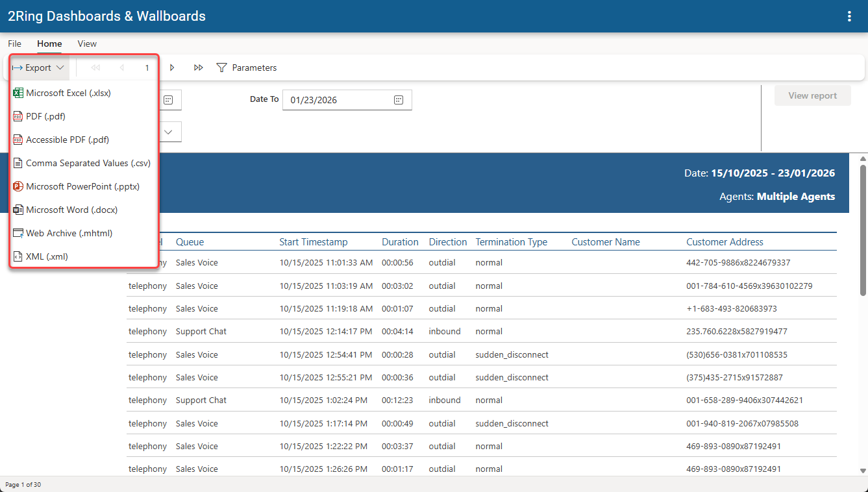This screenshot has height=492, width=868.
Task: Go to previous page arrow
Action: (122, 68)
